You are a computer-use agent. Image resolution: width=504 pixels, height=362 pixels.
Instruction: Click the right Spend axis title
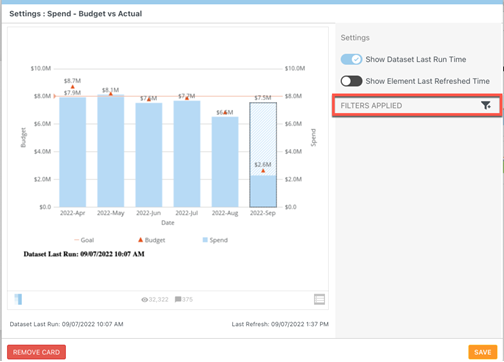point(313,137)
